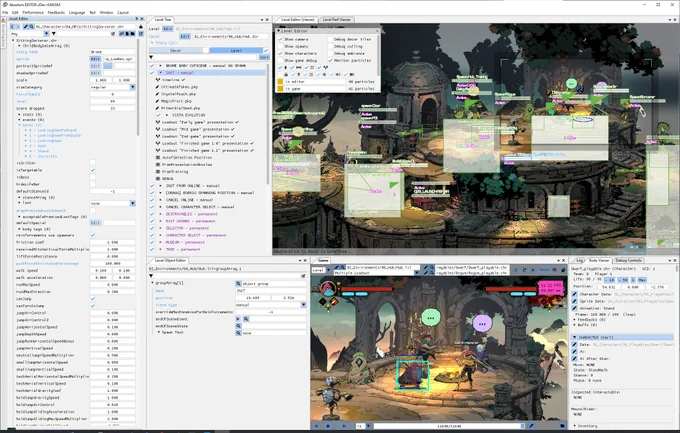
Task: Expand the Inventory section in Body Viewer
Action: click(x=575, y=426)
